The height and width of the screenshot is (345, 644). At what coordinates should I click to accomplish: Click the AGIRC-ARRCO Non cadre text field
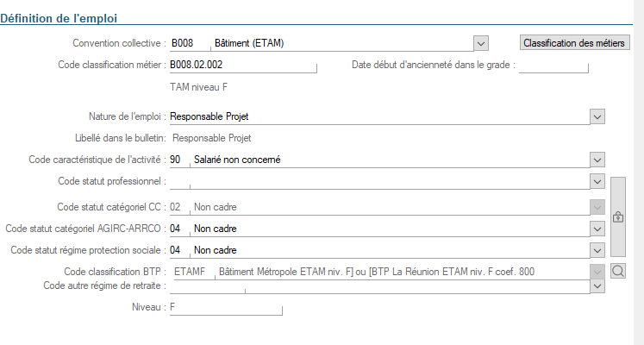(x=391, y=229)
